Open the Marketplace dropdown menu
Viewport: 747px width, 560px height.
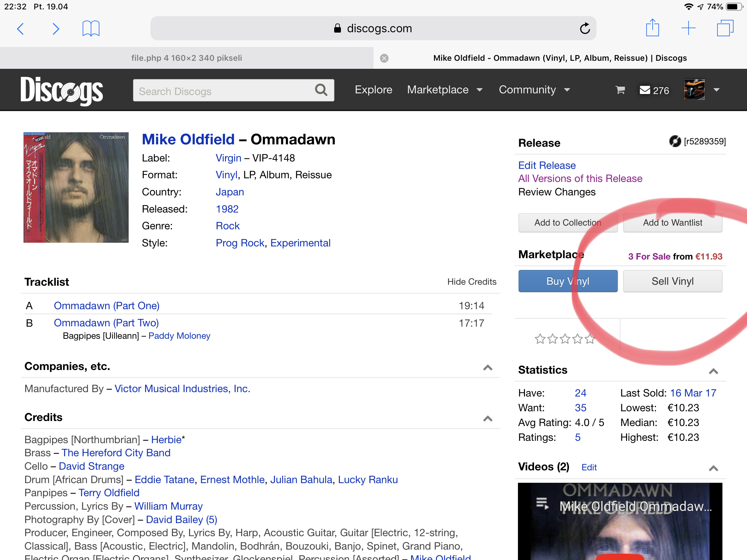tap(444, 90)
